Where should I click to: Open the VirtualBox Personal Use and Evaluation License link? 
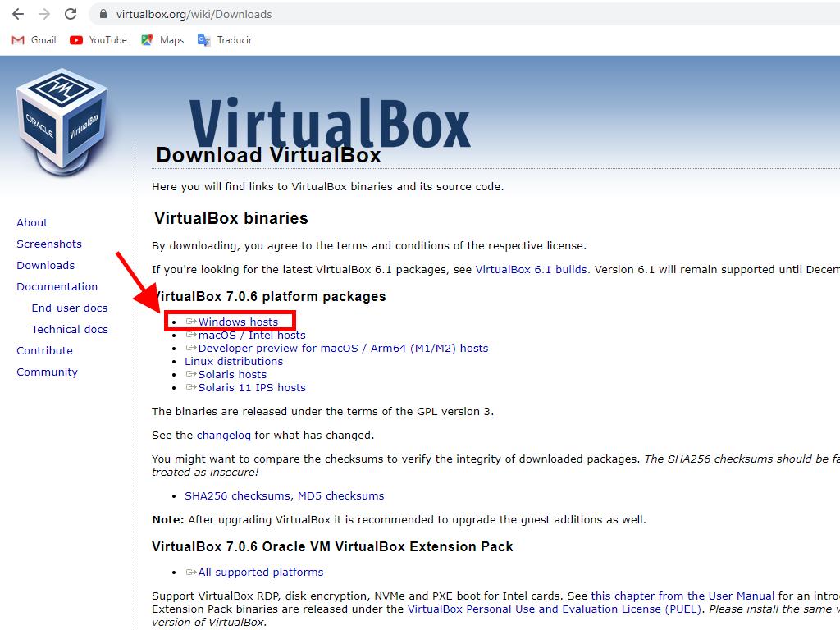click(555, 609)
